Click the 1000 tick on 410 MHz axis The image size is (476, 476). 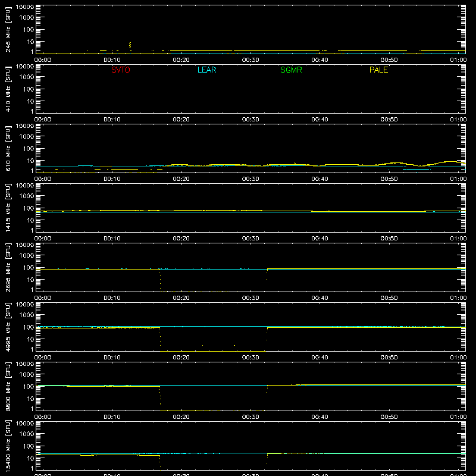pyautogui.click(x=27, y=77)
